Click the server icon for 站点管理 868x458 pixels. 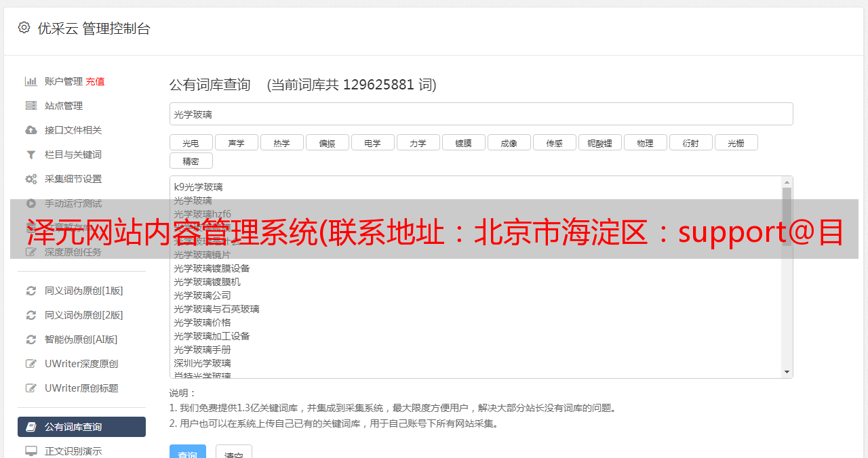[x=31, y=106]
